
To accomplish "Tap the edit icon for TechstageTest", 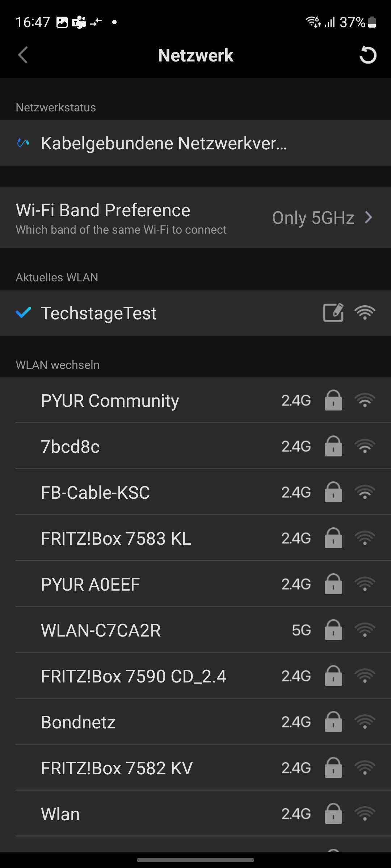I will (x=333, y=313).
